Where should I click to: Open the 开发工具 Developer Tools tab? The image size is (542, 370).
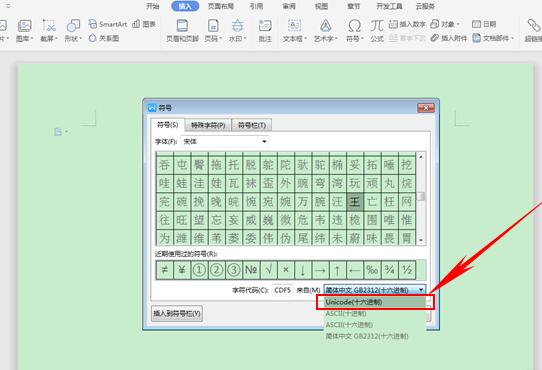tap(389, 6)
